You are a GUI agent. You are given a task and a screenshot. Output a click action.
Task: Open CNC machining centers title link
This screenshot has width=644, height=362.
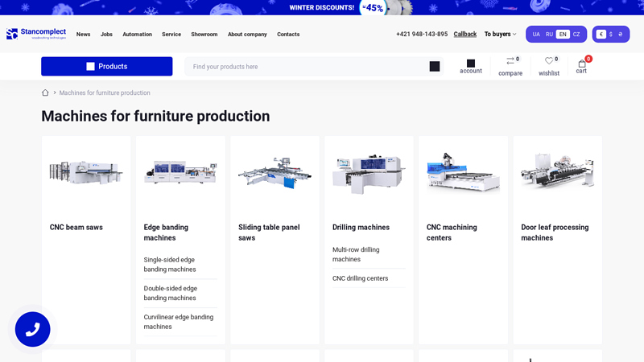point(452,232)
